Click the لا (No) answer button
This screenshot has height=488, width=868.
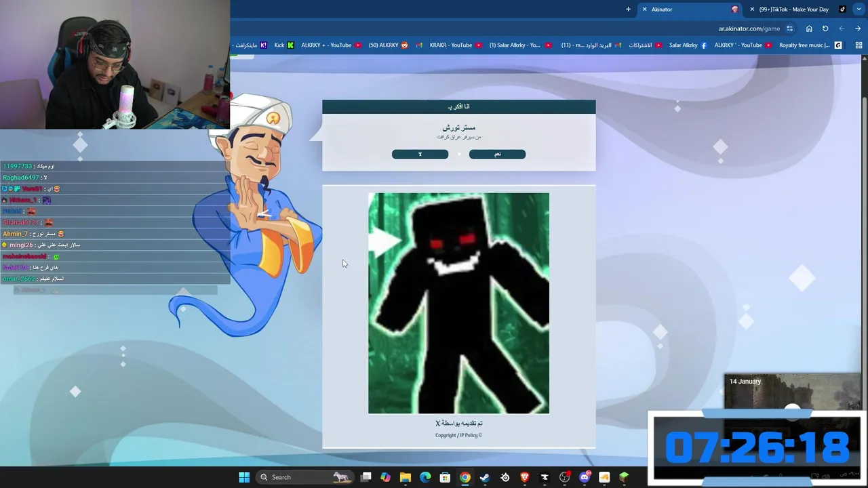coord(420,155)
